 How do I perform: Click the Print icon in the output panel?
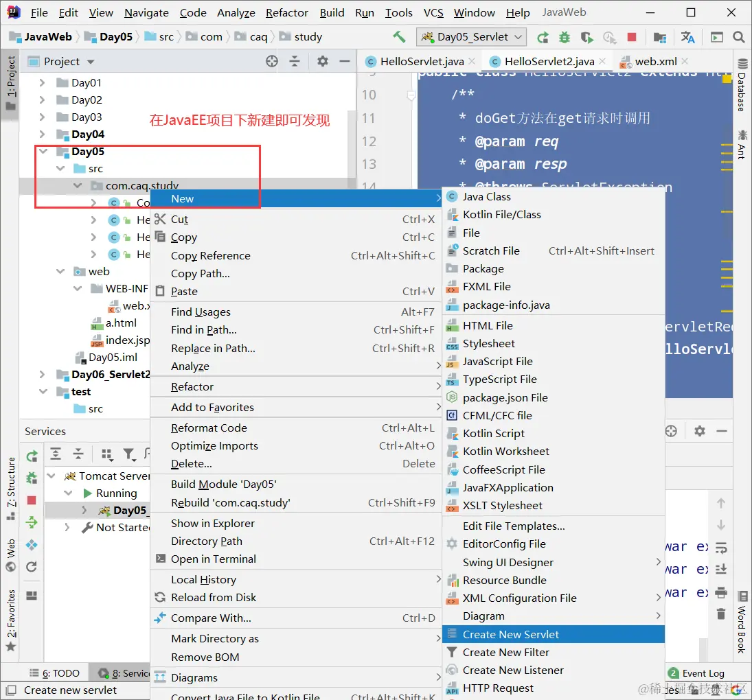(x=721, y=593)
